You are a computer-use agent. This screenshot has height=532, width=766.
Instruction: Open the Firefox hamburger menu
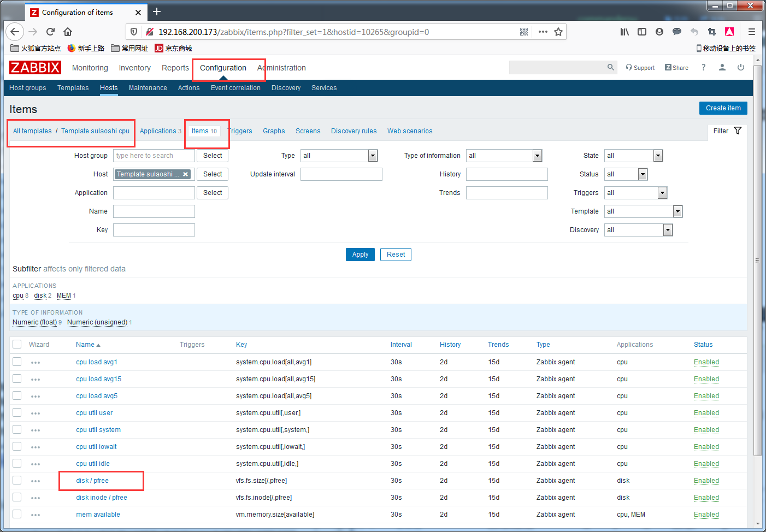pos(752,32)
